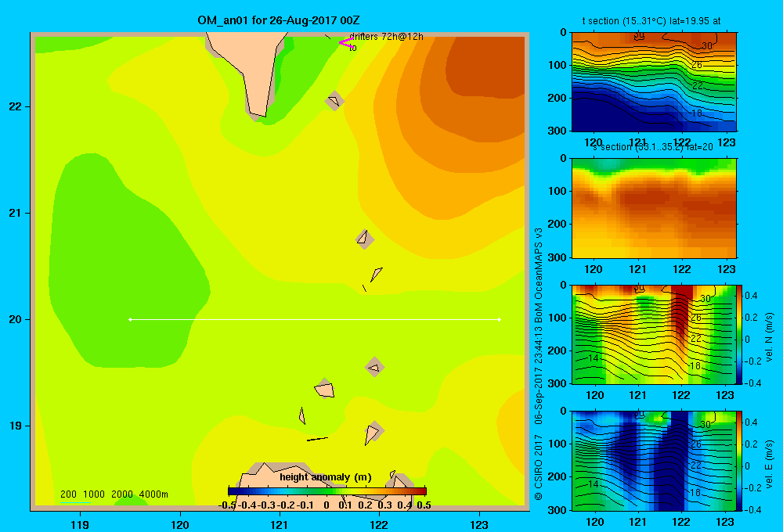
Task: Click the right endpoint of the white section line
Action: 500,319
